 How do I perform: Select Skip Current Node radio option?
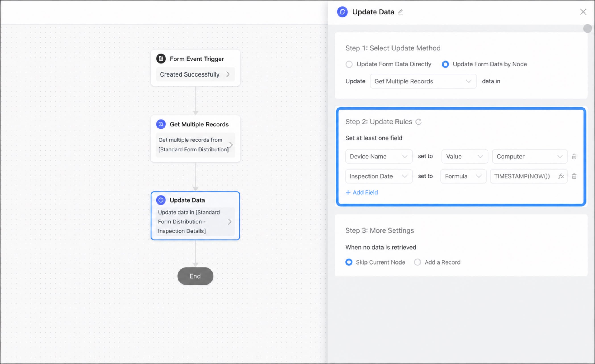tap(349, 262)
